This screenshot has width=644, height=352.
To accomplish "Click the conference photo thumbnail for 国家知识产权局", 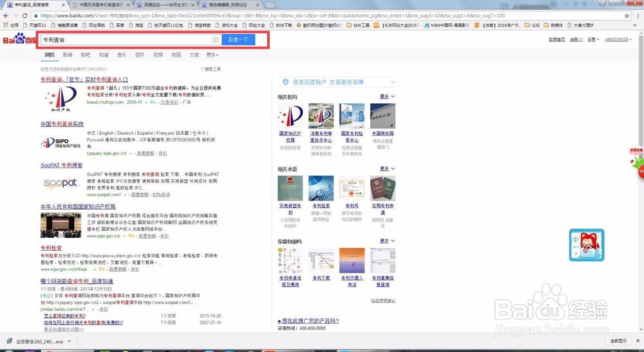I will [x=61, y=225].
